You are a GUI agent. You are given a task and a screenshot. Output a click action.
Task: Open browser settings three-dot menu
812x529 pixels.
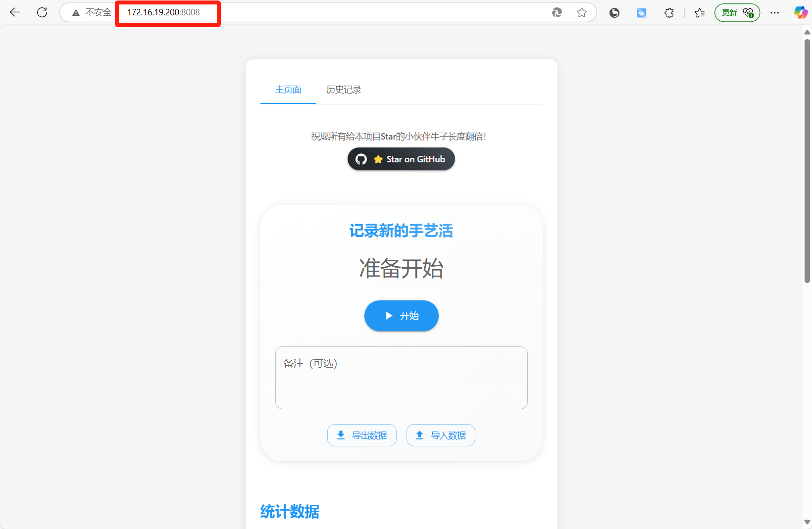click(x=775, y=13)
